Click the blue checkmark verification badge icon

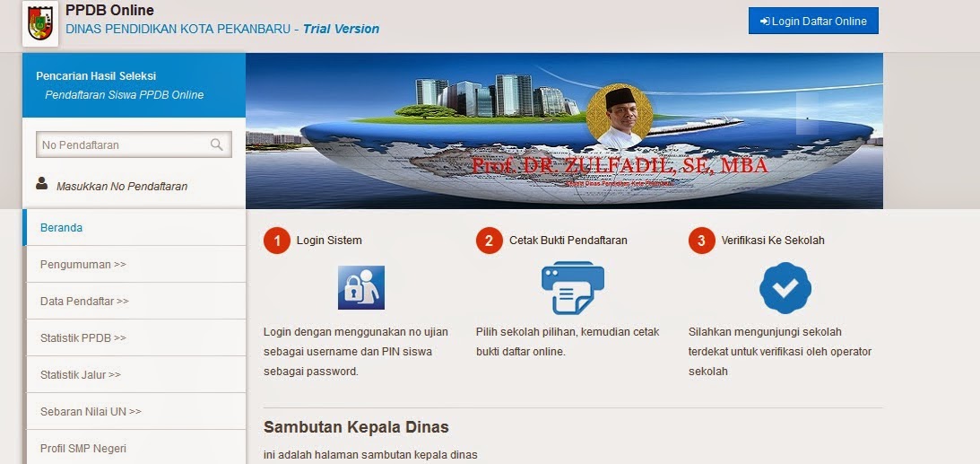tap(785, 288)
